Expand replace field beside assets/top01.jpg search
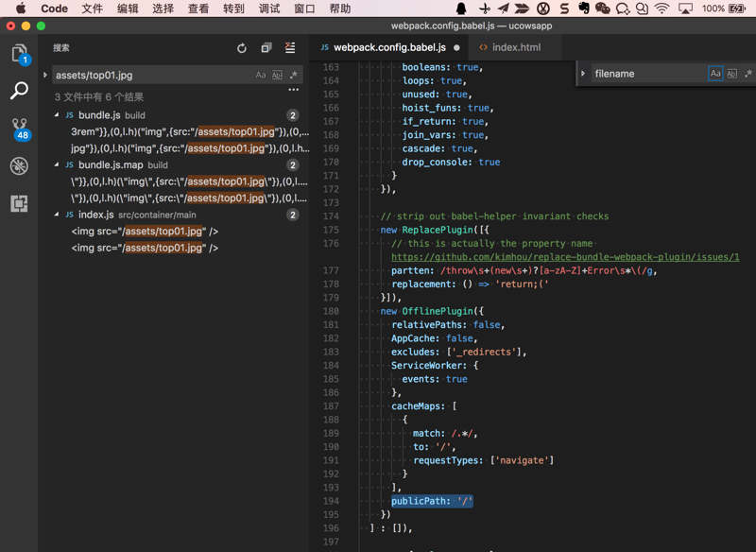756x552 pixels. (x=45, y=75)
